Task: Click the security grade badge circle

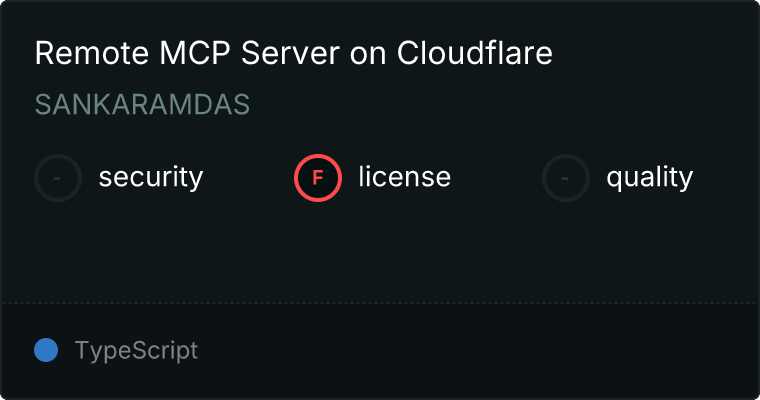Action: coord(58,178)
